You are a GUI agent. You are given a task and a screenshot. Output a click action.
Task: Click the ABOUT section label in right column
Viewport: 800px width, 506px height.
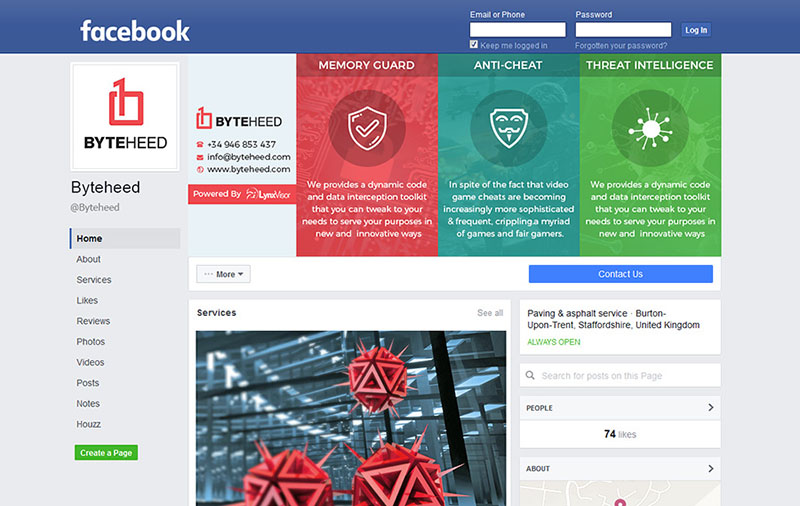(x=538, y=469)
